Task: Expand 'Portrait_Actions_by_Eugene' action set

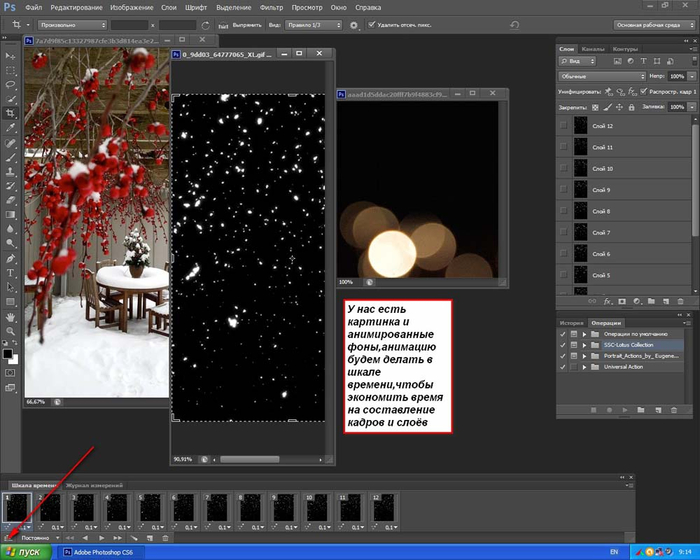Action: (584, 356)
